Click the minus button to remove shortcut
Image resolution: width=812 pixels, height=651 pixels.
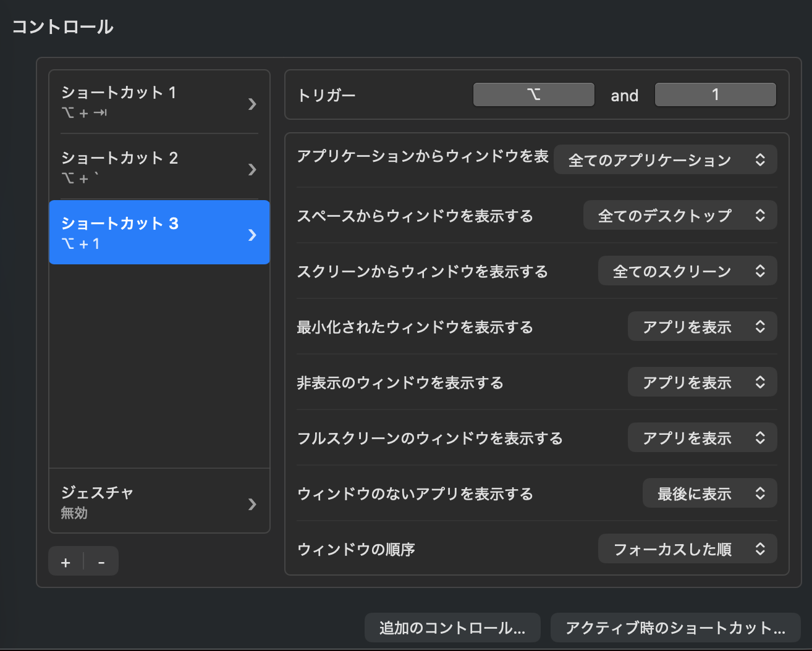(101, 562)
